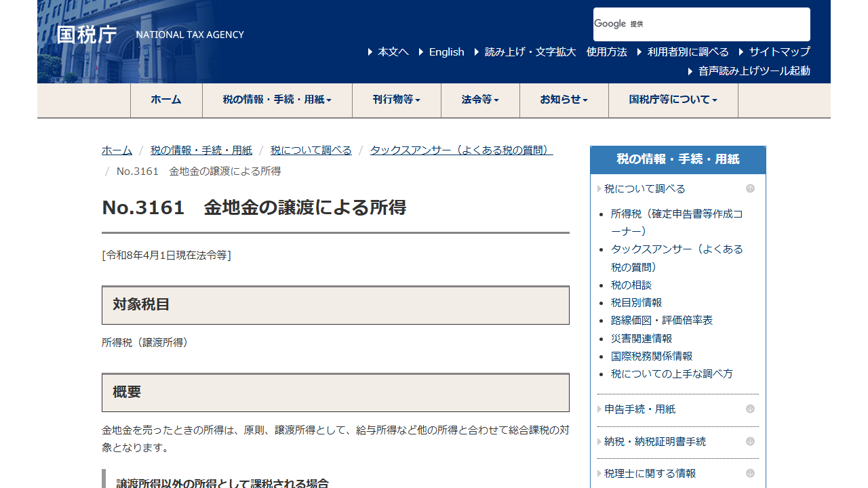The image size is (868, 488).
Task: Click the 対象税目 section heading
Action: tap(336, 305)
